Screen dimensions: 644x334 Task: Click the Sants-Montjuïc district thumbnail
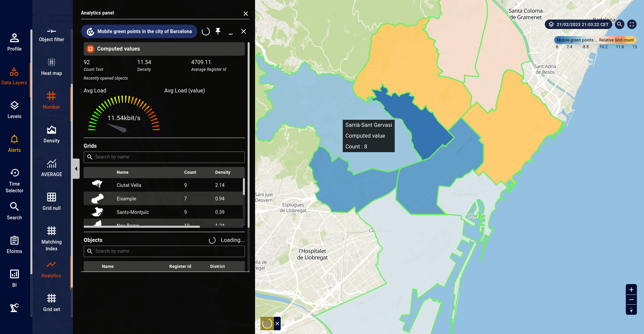point(97,212)
